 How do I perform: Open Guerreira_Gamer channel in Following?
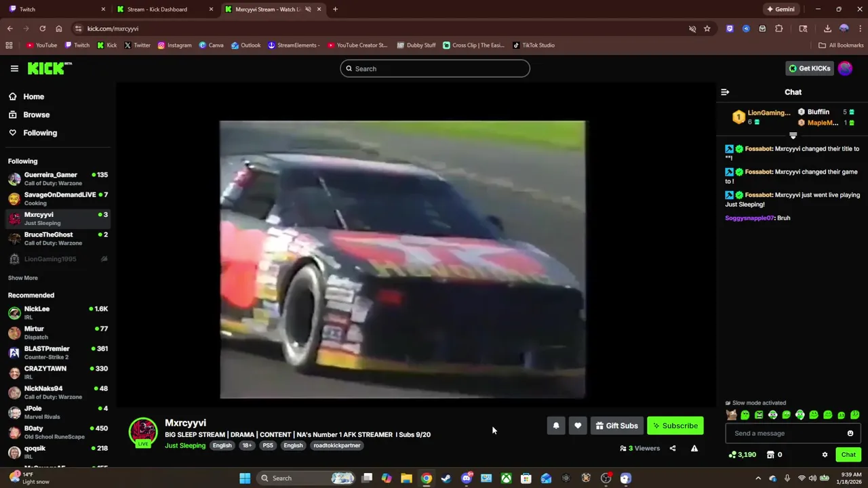[58, 179]
